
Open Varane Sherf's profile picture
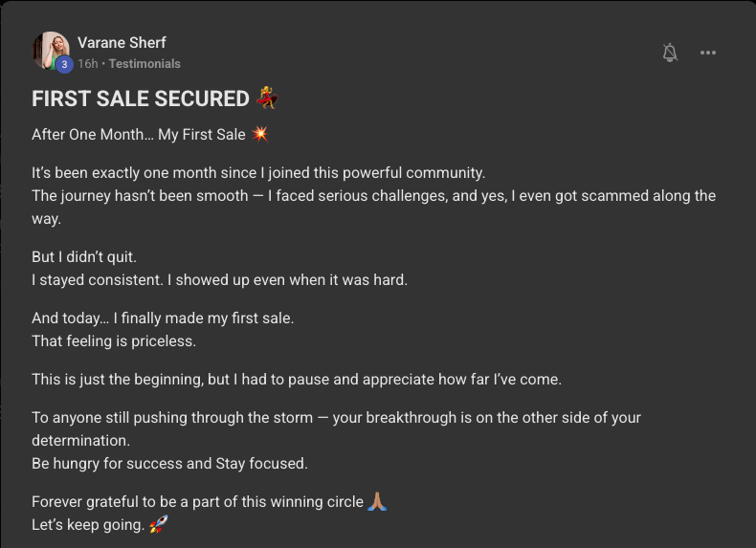point(51,51)
